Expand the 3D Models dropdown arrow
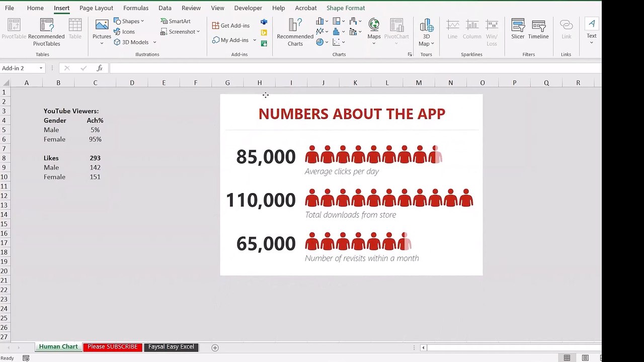 pos(154,42)
